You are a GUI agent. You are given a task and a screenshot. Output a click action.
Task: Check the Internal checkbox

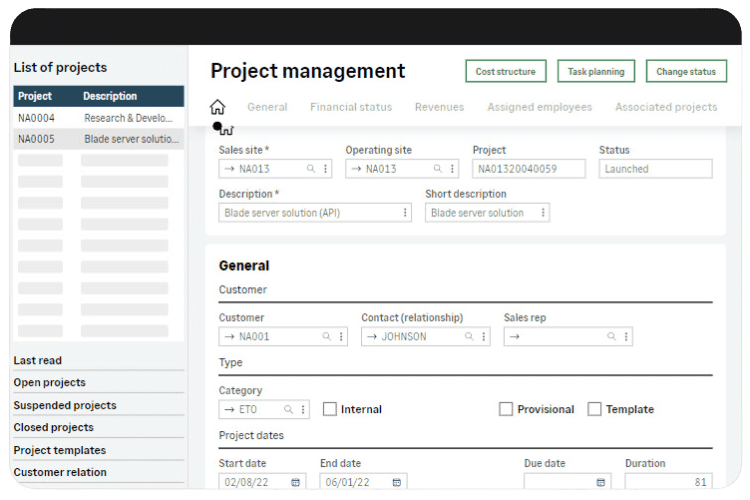(330, 409)
